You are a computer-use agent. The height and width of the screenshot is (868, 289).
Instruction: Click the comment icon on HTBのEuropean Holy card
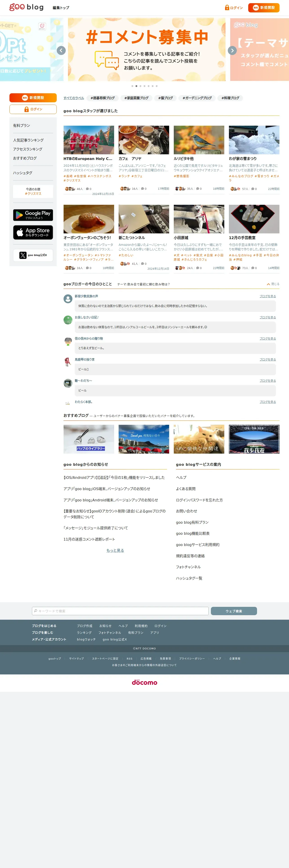click(x=87, y=189)
